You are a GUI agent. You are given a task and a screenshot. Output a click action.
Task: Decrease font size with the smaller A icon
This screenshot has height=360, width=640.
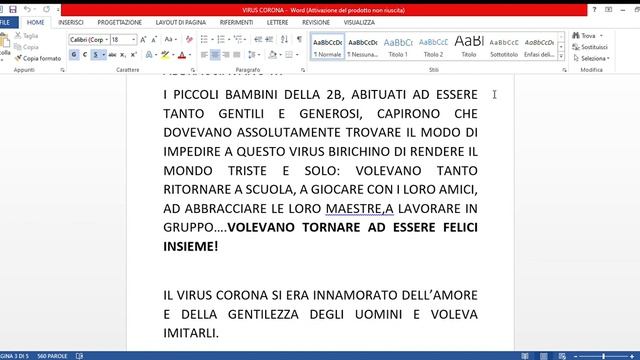tap(154, 40)
